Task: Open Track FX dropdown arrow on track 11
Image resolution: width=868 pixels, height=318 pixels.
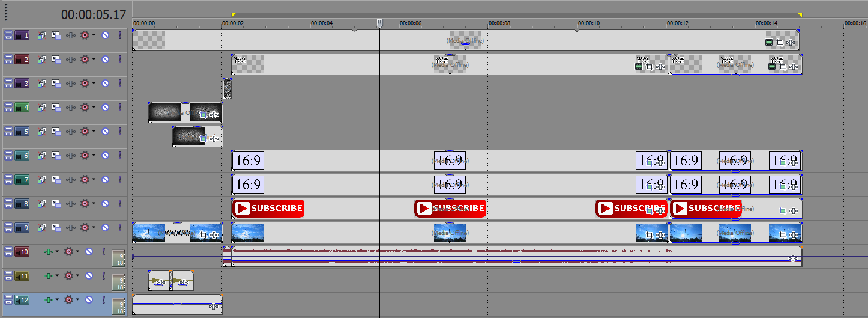Action: pyautogui.click(x=57, y=276)
